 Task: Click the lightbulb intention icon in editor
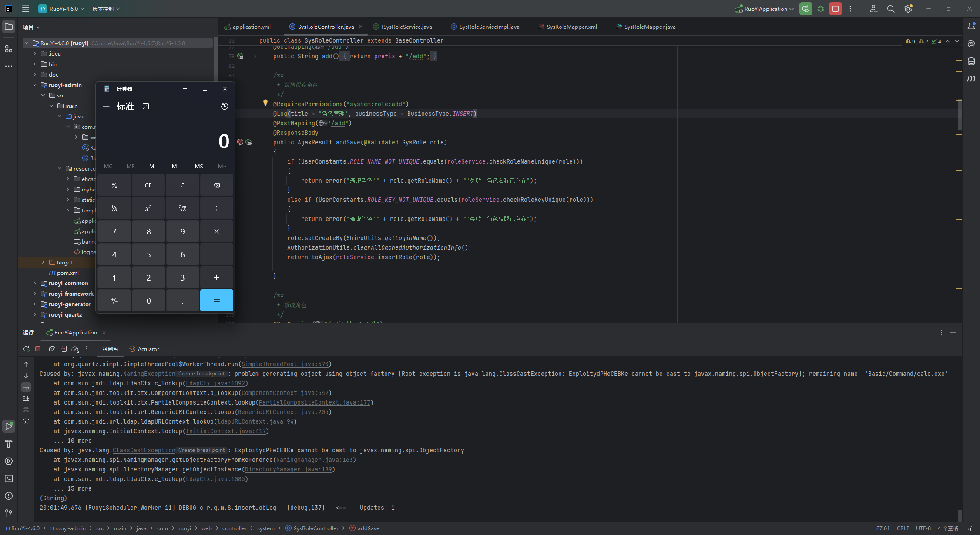click(265, 103)
